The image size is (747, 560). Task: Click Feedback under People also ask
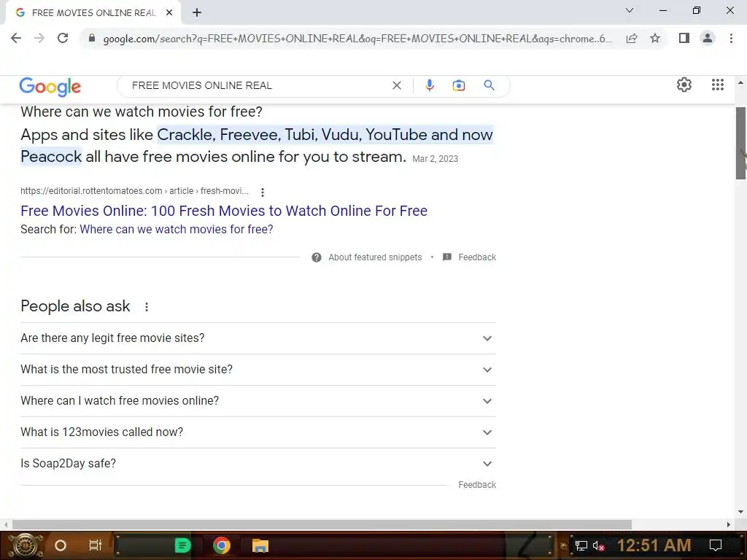click(477, 485)
